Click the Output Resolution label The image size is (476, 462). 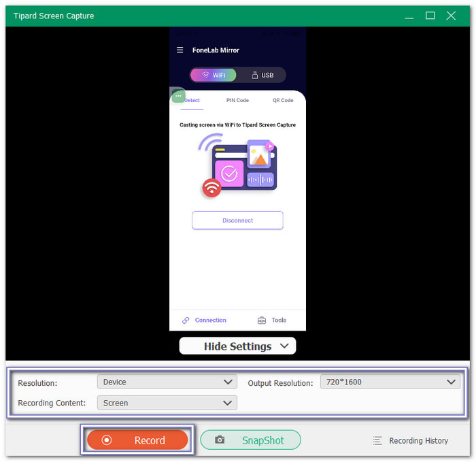click(280, 383)
